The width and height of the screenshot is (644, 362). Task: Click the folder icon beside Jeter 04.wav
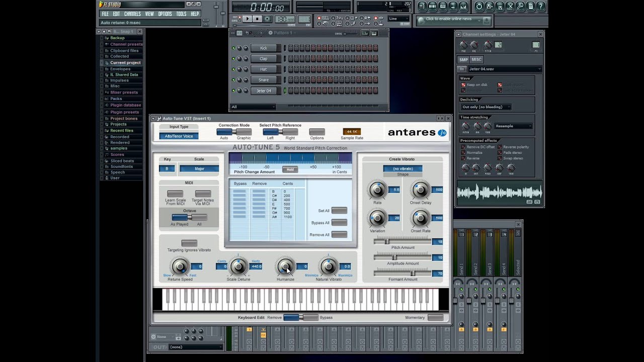462,69
